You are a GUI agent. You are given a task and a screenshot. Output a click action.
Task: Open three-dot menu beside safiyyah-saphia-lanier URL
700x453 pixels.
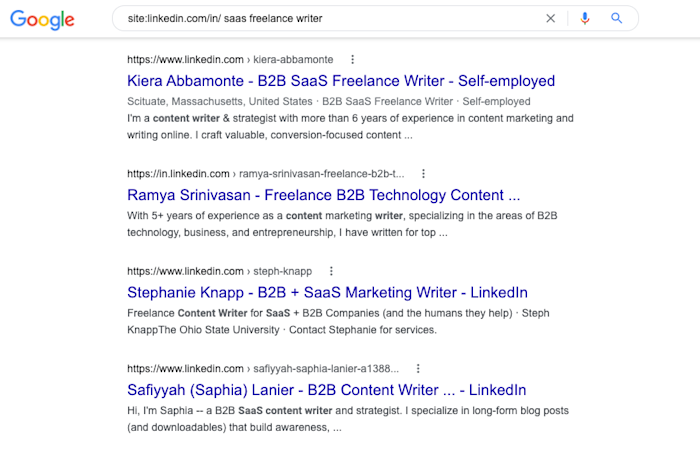click(x=418, y=368)
